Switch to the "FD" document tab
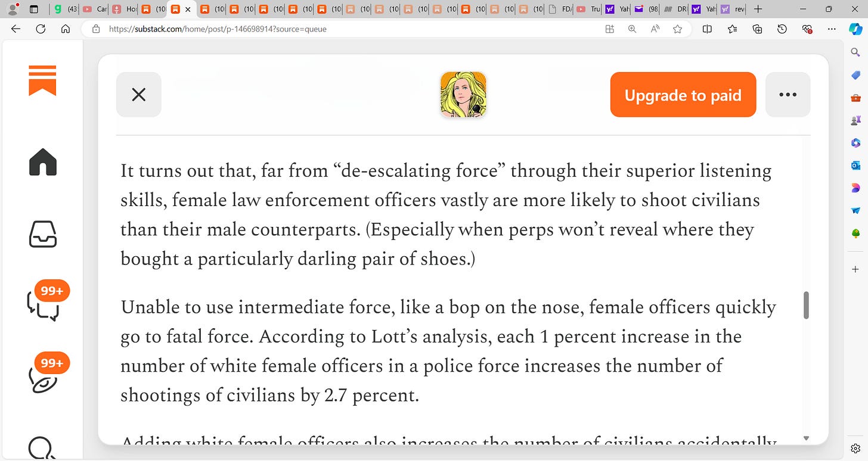Image resolution: width=868 pixels, height=461 pixels. (560, 9)
